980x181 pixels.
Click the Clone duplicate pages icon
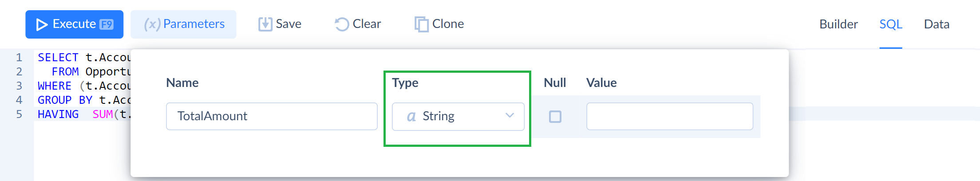click(421, 24)
